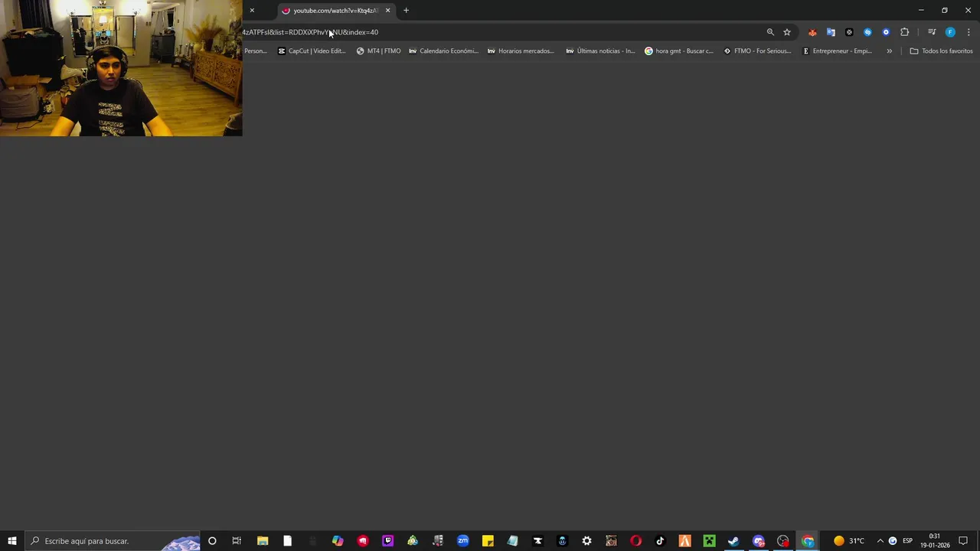Open the Zoom app on taskbar

point(462,541)
